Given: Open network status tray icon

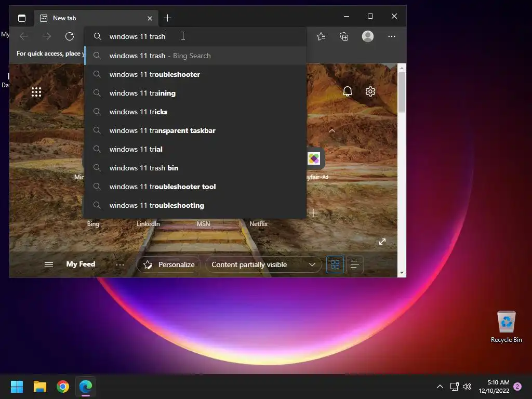Looking at the screenshot, I should point(454,387).
